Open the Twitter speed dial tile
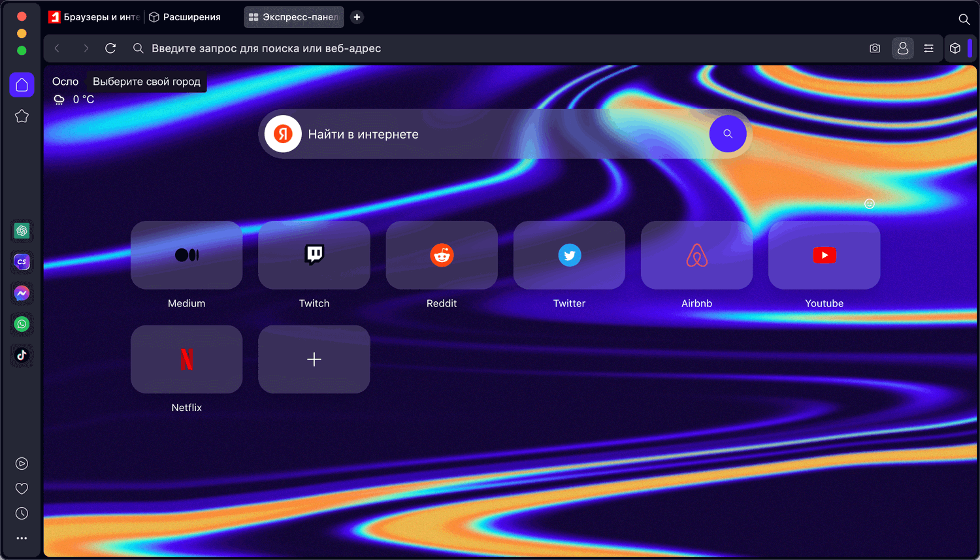Image resolution: width=980 pixels, height=560 pixels. coord(570,255)
